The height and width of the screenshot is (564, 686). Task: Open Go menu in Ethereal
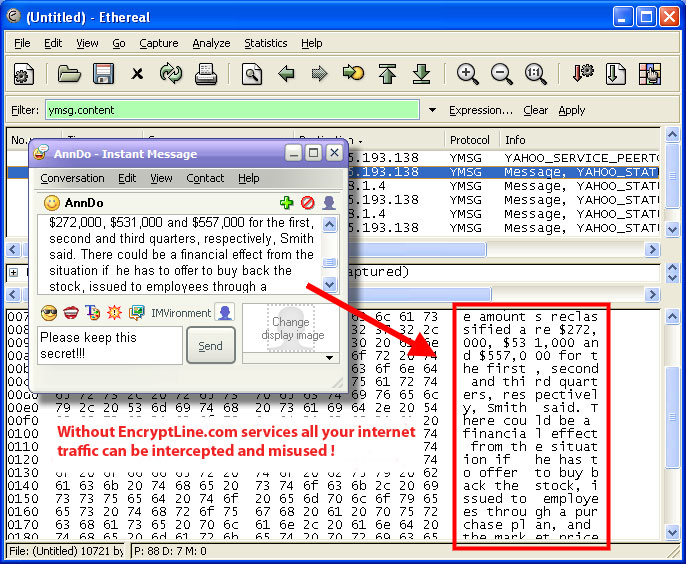(119, 43)
